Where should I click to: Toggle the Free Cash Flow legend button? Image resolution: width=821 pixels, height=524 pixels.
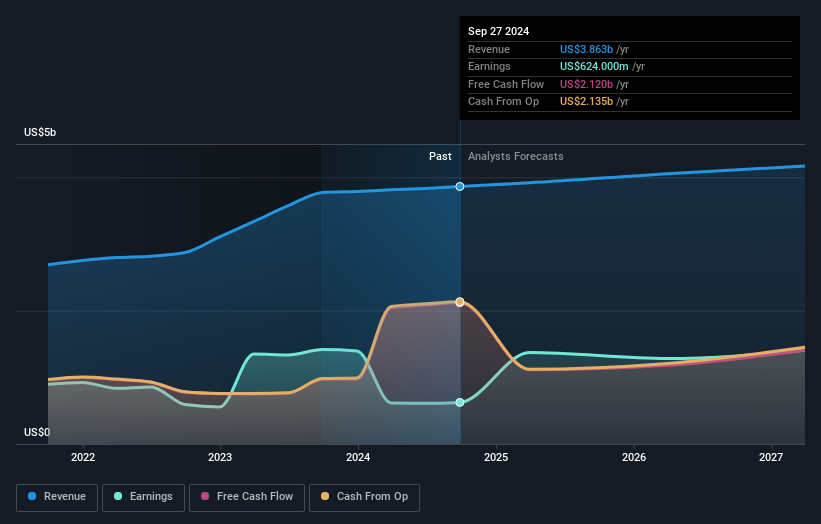point(247,497)
